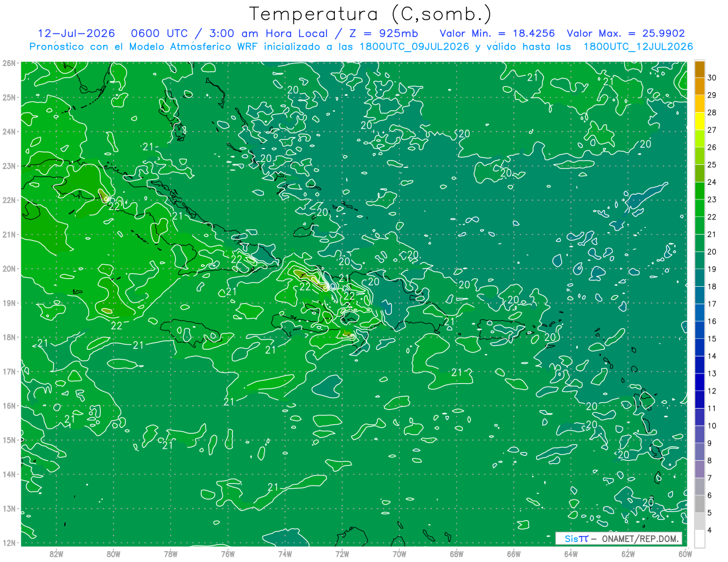The height and width of the screenshot is (562, 728).
Task: Pick the purple colorbar segment between 8 and 9
Action: coord(699,452)
